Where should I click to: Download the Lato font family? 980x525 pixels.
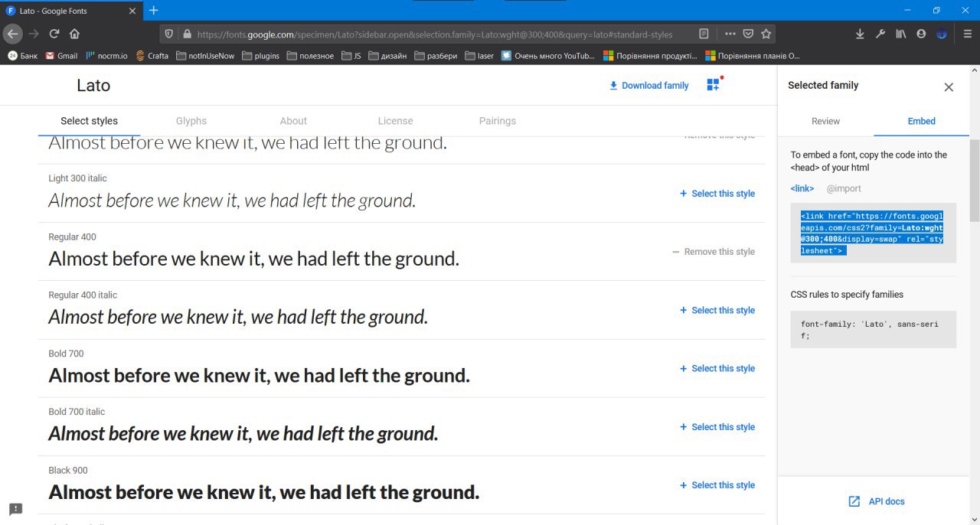click(648, 86)
